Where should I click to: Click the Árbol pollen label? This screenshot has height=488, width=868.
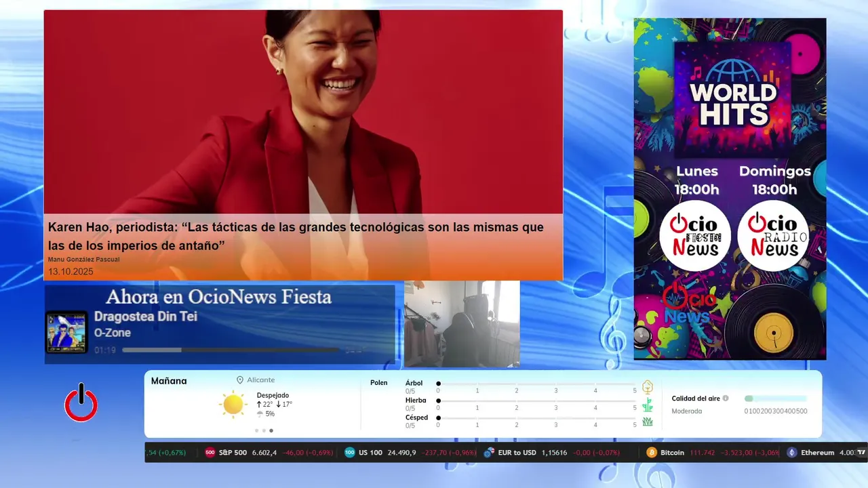414,383
